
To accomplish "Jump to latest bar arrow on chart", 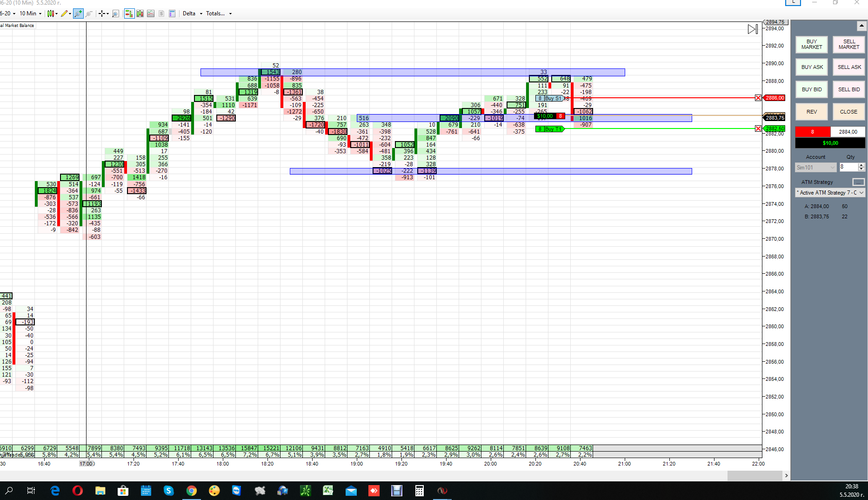I will (753, 29).
